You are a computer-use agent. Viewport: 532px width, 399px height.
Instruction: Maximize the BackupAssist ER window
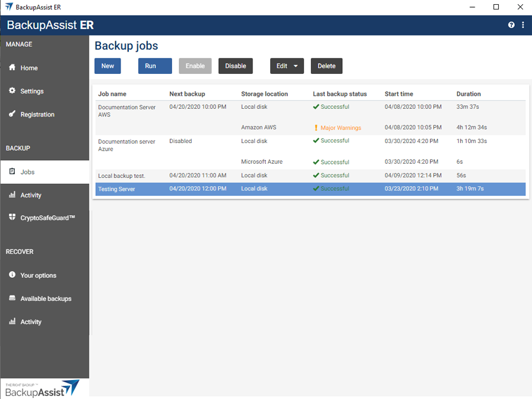tap(496, 7)
